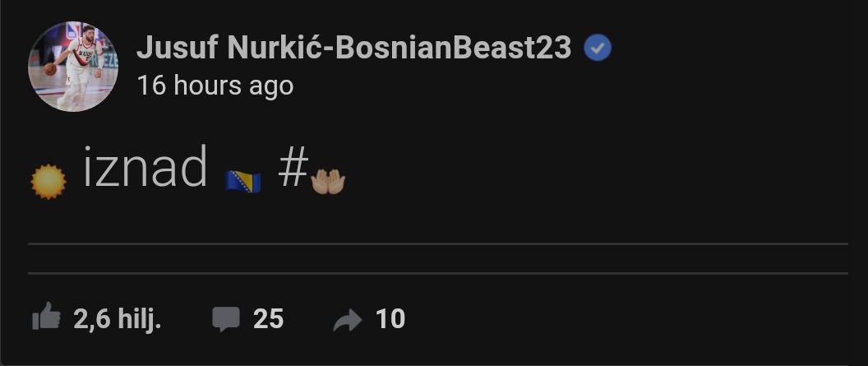This screenshot has width=868, height=366.
Task: Share the post using arrow icon
Action: click(348, 320)
